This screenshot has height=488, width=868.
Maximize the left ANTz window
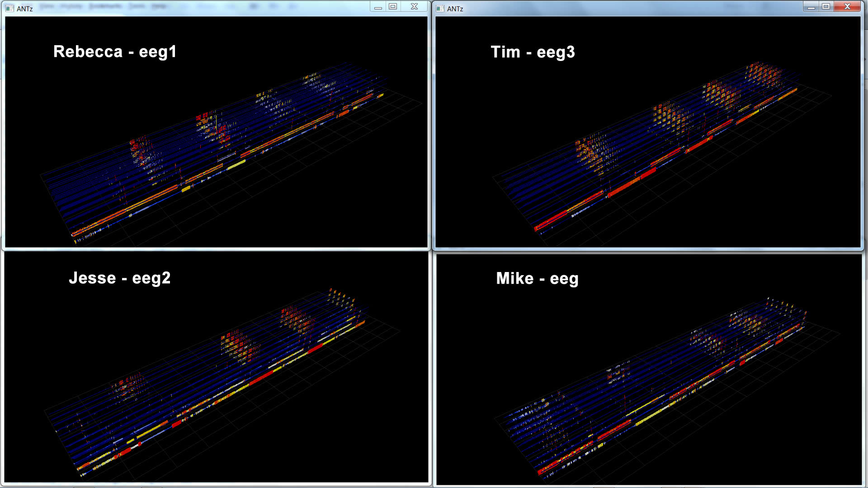(x=393, y=6)
